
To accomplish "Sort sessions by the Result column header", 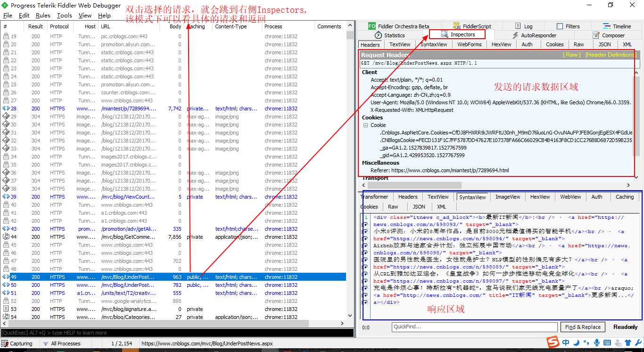I will (x=35, y=26).
